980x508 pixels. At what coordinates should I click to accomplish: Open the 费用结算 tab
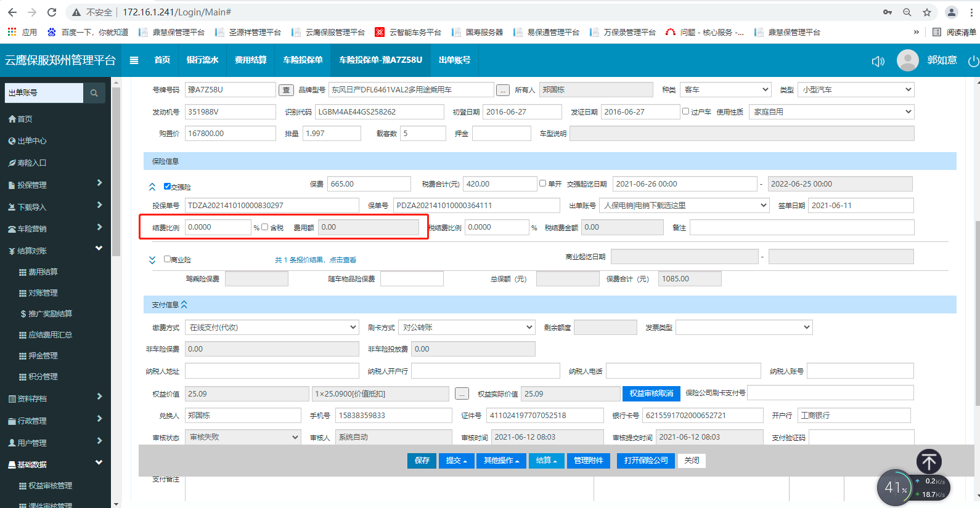point(250,60)
